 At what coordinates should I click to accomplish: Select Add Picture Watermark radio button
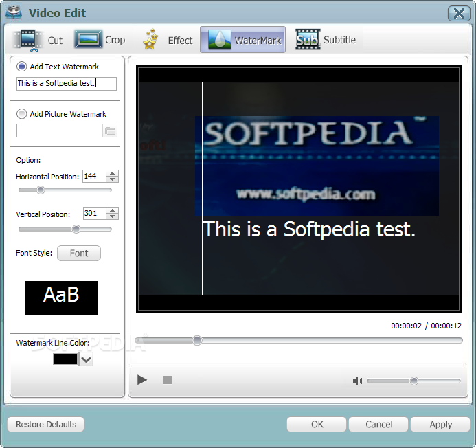click(x=22, y=114)
